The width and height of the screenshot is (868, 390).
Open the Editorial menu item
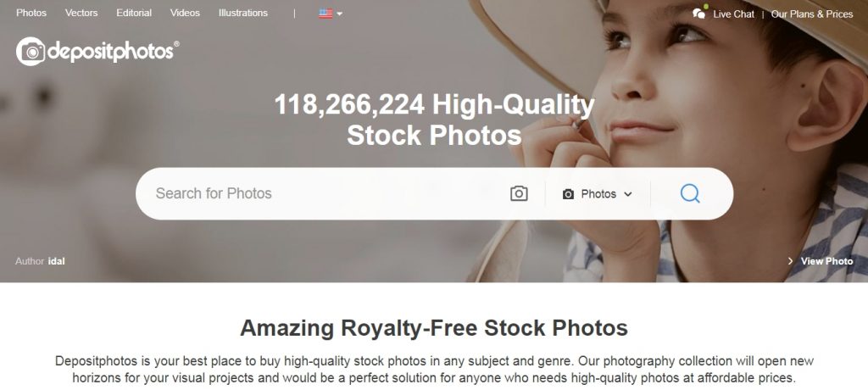[134, 13]
